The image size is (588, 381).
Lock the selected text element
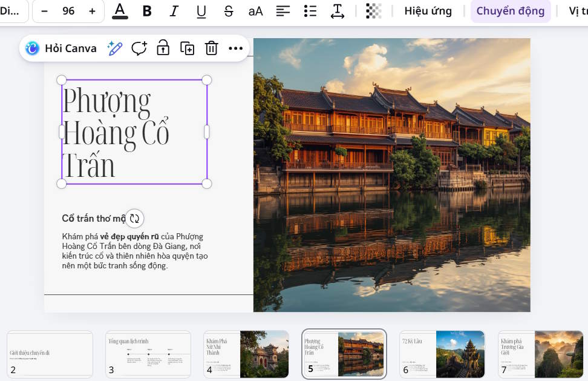pos(163,48)
